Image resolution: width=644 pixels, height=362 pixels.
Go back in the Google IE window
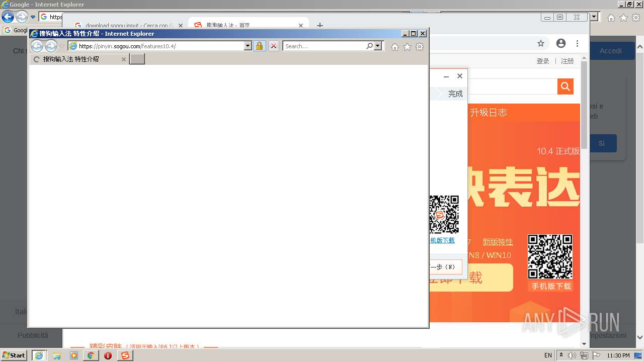[8, 17]
